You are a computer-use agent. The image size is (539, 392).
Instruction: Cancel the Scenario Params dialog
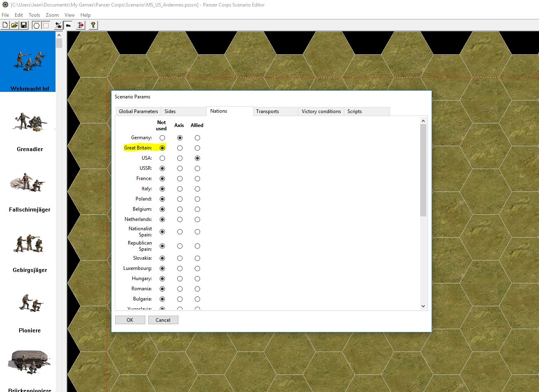(x=163, y=320)
